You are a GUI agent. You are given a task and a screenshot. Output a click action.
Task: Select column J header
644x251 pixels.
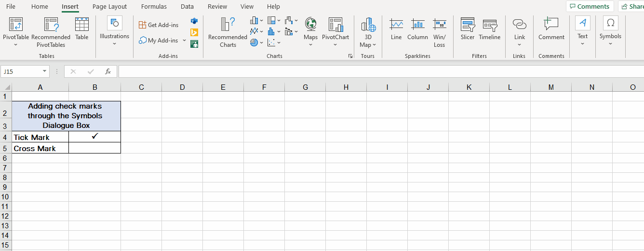428,87
